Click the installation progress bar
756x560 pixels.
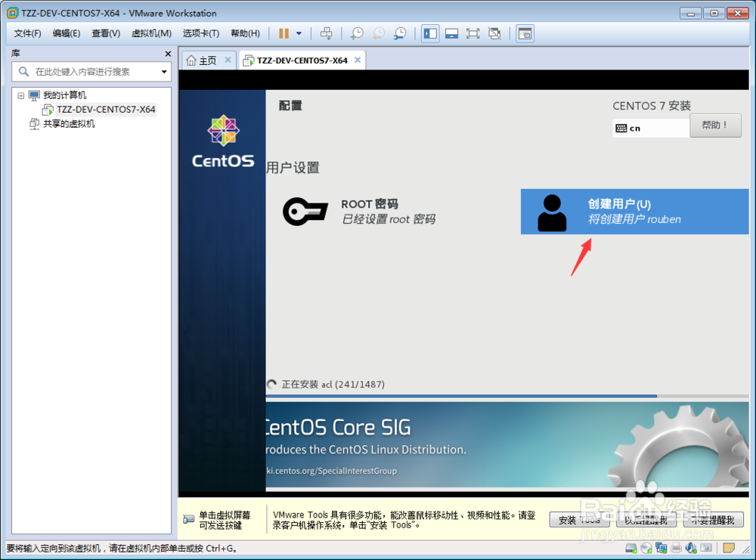point(507,396)
